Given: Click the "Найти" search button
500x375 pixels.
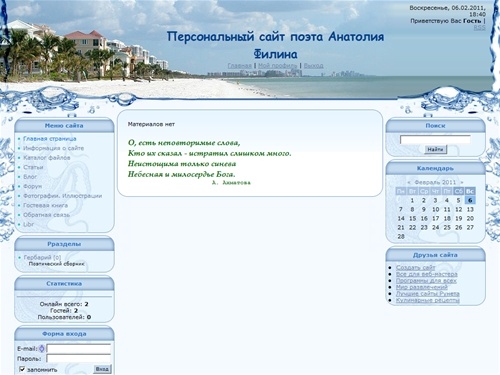Looking at the screenshot, I should pos(435,150).
